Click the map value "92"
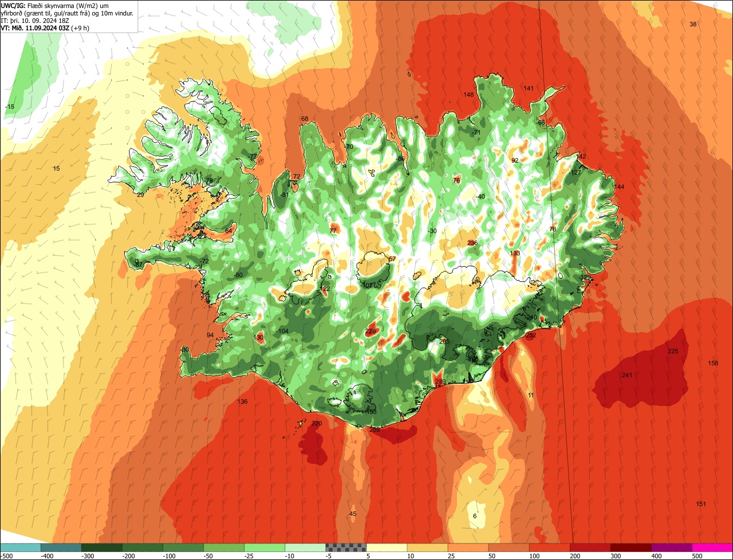This screenshot has height=560, width=733. click(515, 160)
